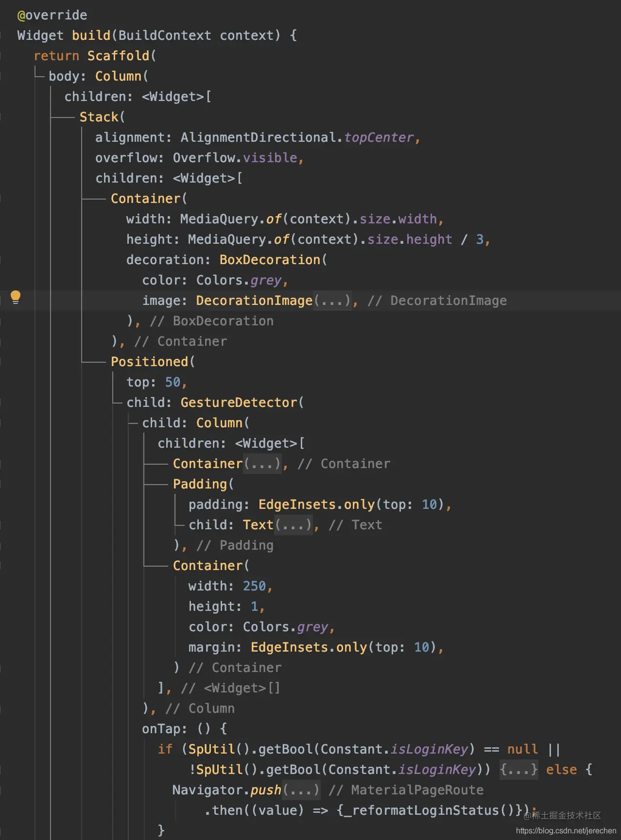Click Column in the body: line
Viewport: 621px width, 840px height.
(x=119, y=76)
